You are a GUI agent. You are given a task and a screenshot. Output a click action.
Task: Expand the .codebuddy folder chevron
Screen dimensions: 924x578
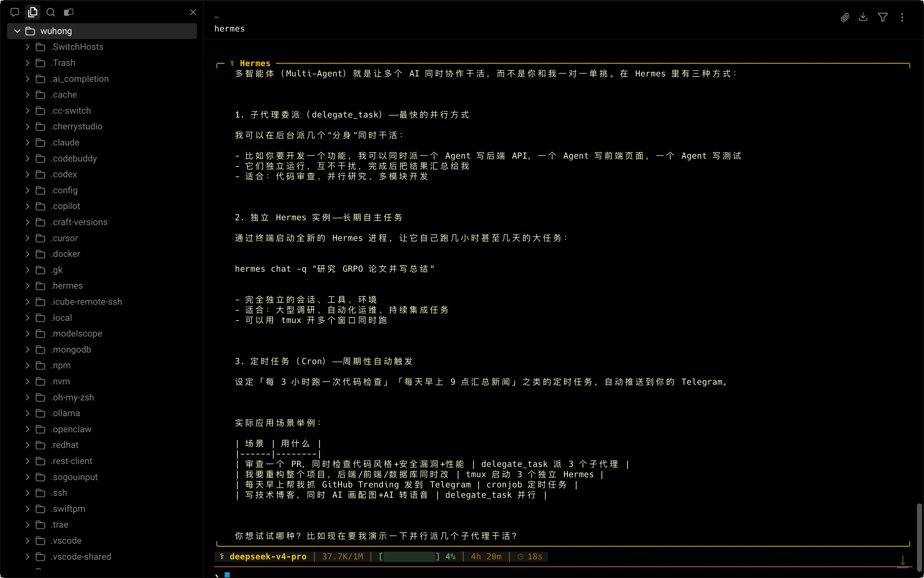pos(28,158)
